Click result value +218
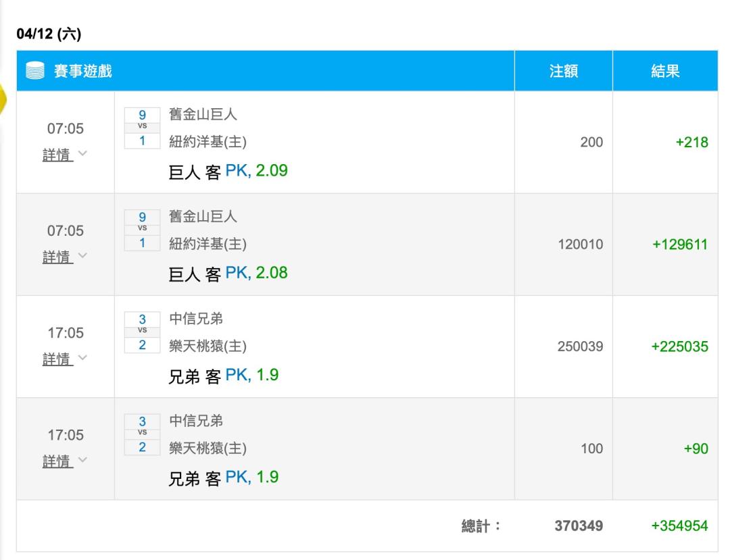Viewport: 730px width, 560px height. pos(692,143)
